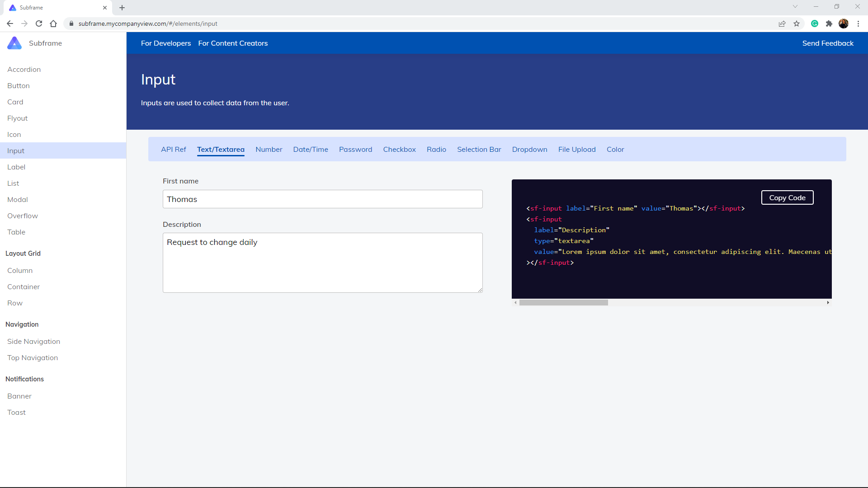Go to browser home icon
This screenshot has width=868, height=488.
coord(53,23)
